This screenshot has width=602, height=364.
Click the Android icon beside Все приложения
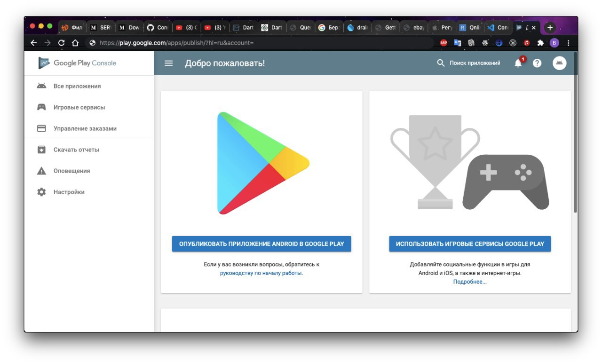(41, 86)
